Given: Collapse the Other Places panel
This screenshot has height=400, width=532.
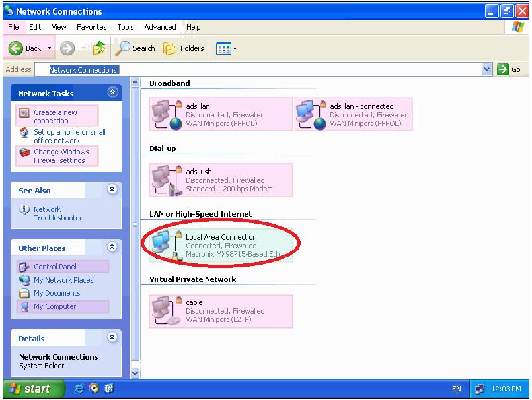Looking at the screenshot, I should [112, 248].
